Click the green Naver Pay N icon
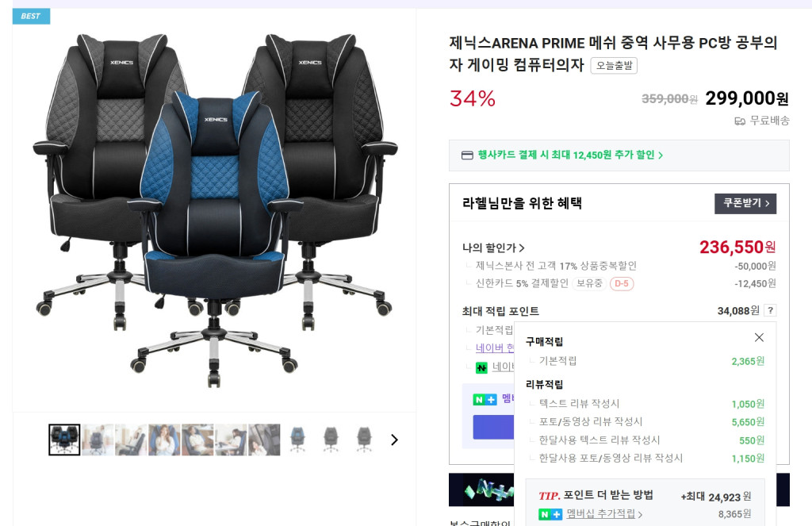812x526 pixels. tap(481, 367)
